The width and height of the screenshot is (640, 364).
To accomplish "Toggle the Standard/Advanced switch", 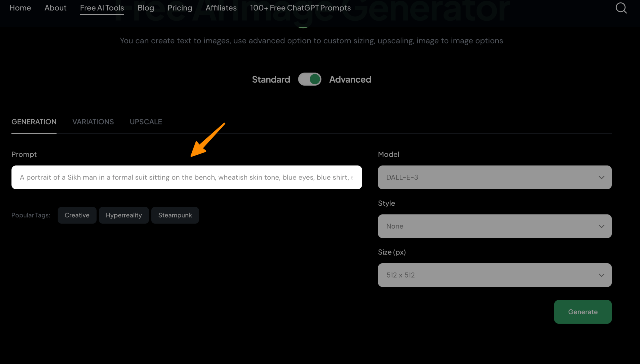I will point(309,79).
